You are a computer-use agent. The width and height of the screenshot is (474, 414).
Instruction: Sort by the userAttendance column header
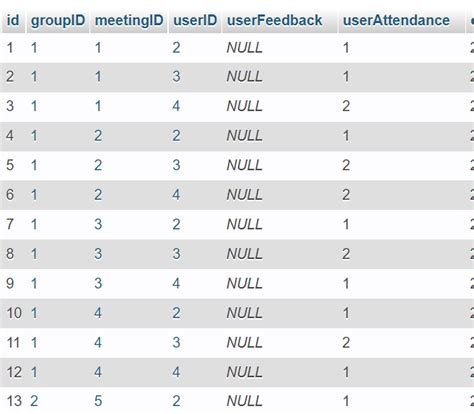pos(396,21)
